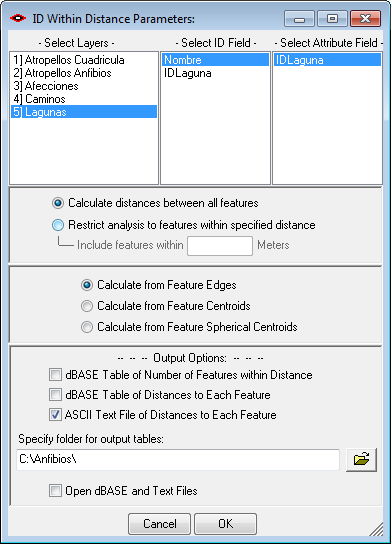
Task: Click the OK button
Action: (226, 524)
